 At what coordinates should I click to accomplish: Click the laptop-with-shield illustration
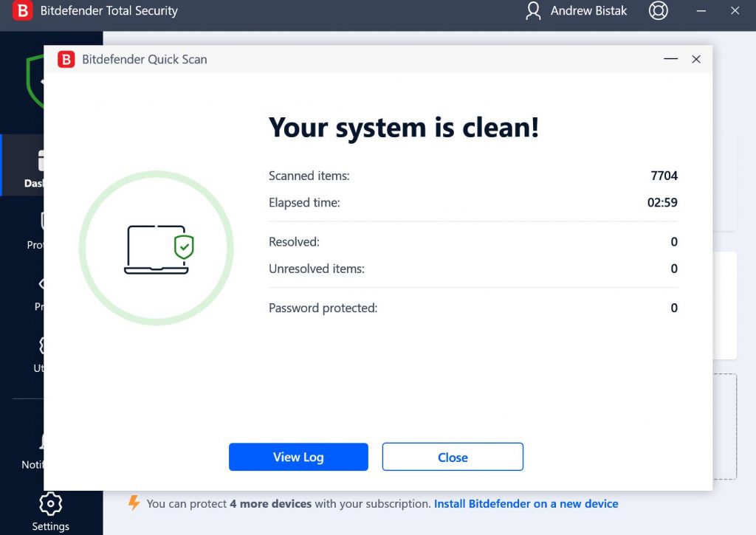[x=157, y=247]
